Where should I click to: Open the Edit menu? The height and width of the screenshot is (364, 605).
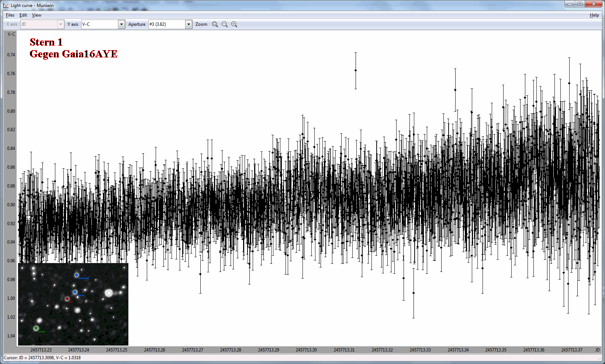pos(23,15)
